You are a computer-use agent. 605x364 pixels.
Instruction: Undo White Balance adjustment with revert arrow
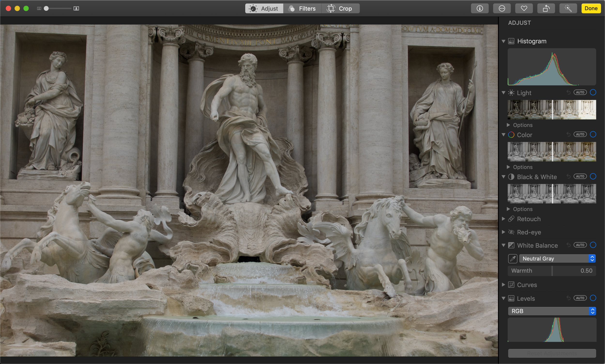tap(568, 245)
